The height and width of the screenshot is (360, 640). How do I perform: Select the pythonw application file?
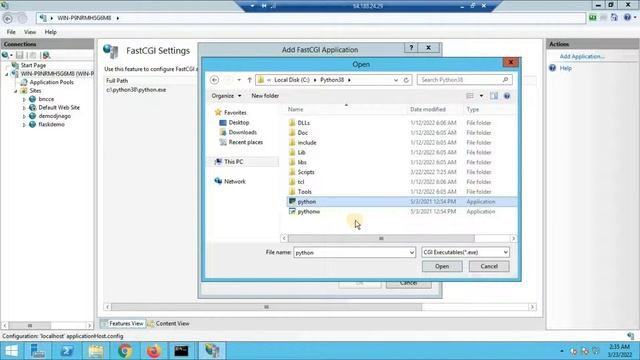[x=309, y=211]
